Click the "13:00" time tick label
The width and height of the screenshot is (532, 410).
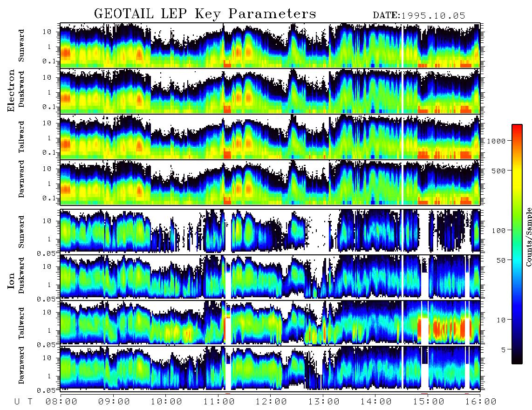coord(324,402)
